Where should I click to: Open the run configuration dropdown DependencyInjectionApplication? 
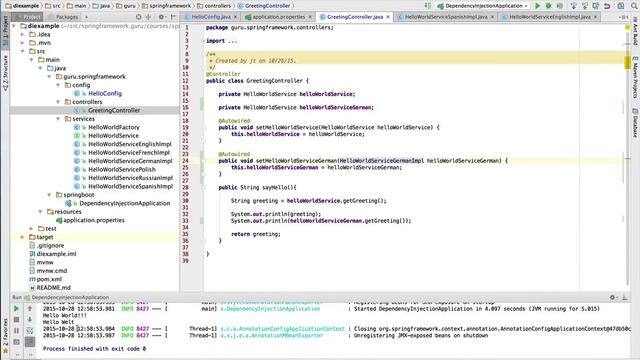pyautogui.click(x=483, y=6)
